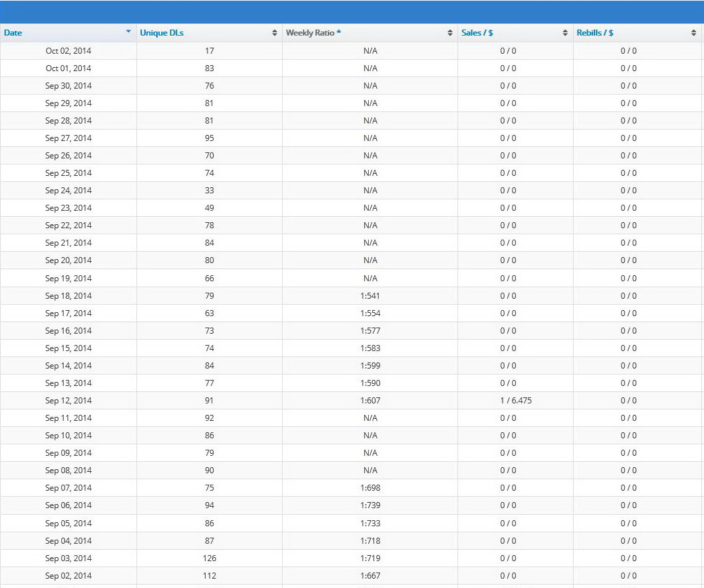The height and width of the screenshot is (588, 704).
Task: Click the blue header bar above table
Action: [352, 12]
